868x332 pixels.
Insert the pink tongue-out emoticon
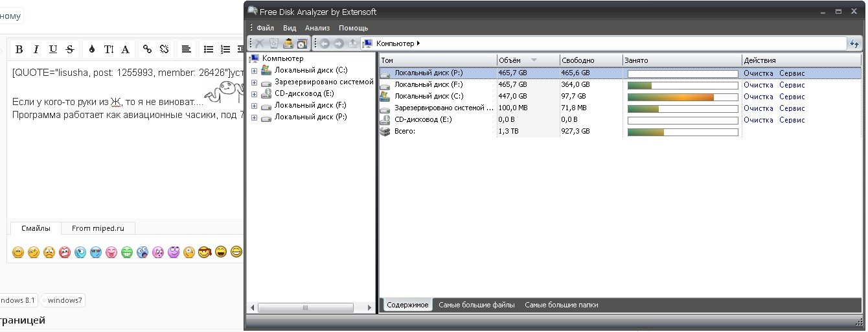pos(111,252)
